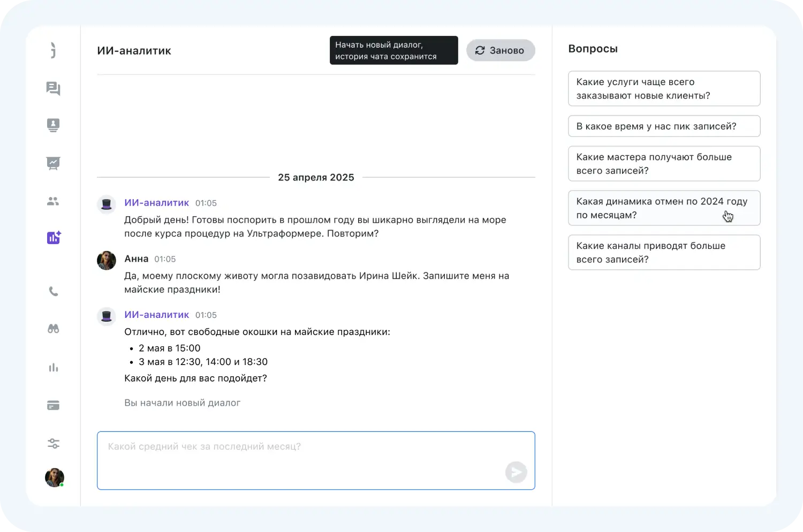803x532 pixels.
Task: Select question about channels bringing most bookings
Action: pos(664,253)
